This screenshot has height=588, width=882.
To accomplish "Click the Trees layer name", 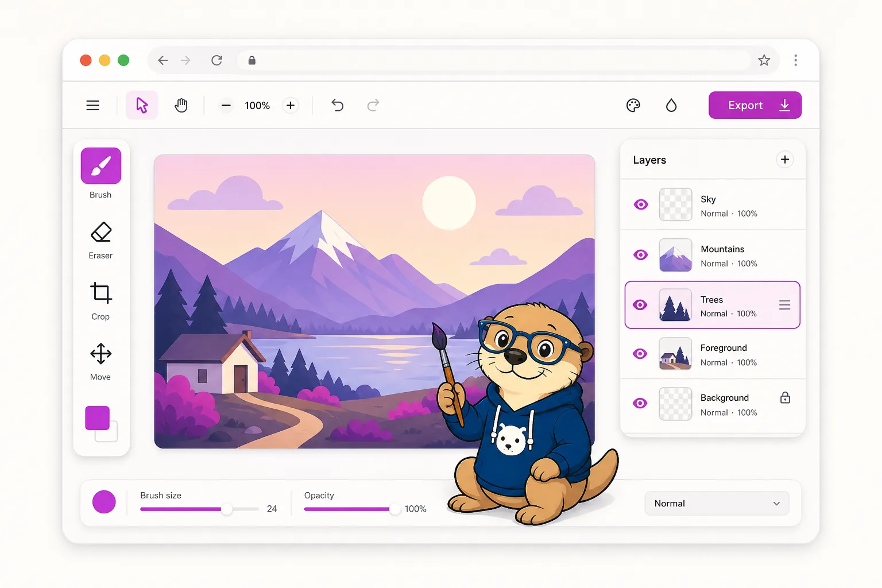I will coord(711,300).
